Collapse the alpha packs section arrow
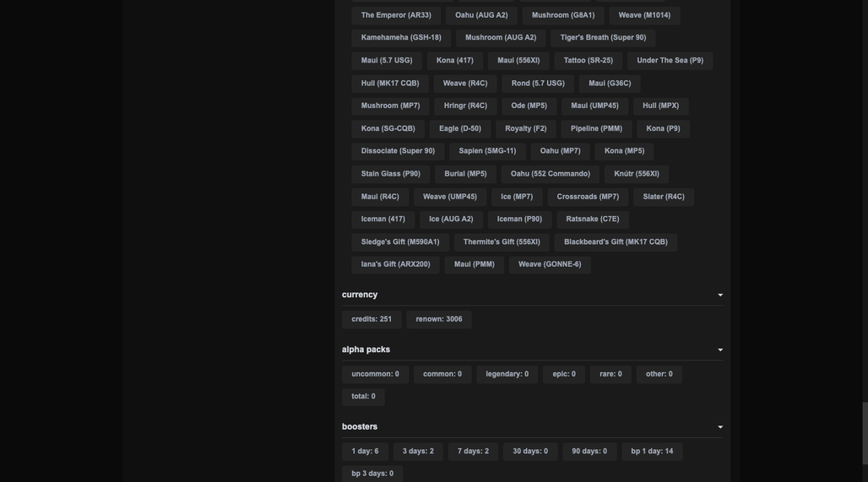 pyautogui.click(x=720, y=349)
